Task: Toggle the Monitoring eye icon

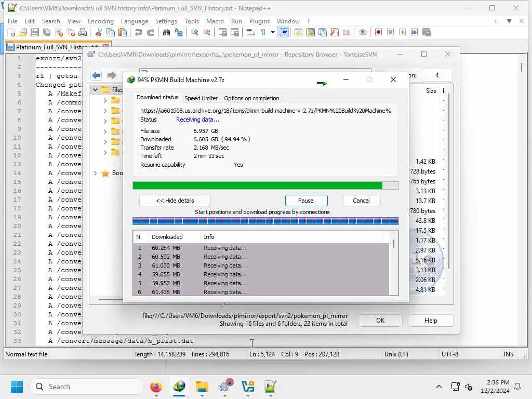Action: pos(362,33)
